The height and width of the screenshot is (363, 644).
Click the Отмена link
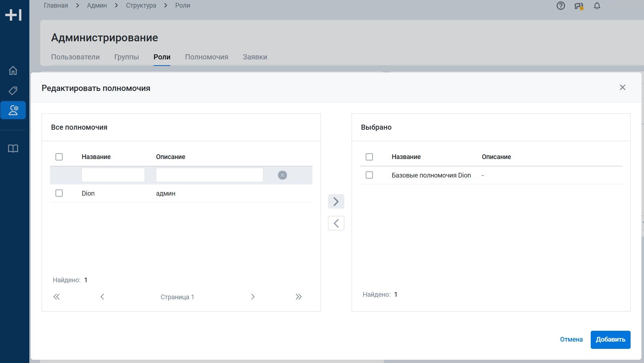571,340
